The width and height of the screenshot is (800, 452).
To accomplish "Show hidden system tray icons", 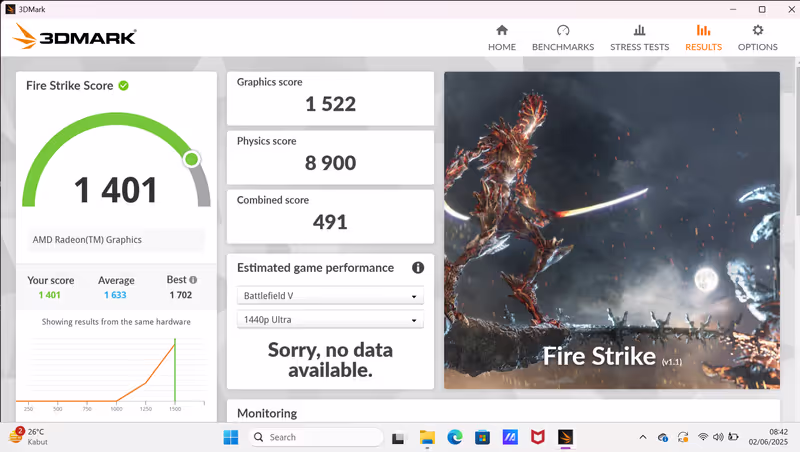I will pyautogui.click(x=642, y=437).
